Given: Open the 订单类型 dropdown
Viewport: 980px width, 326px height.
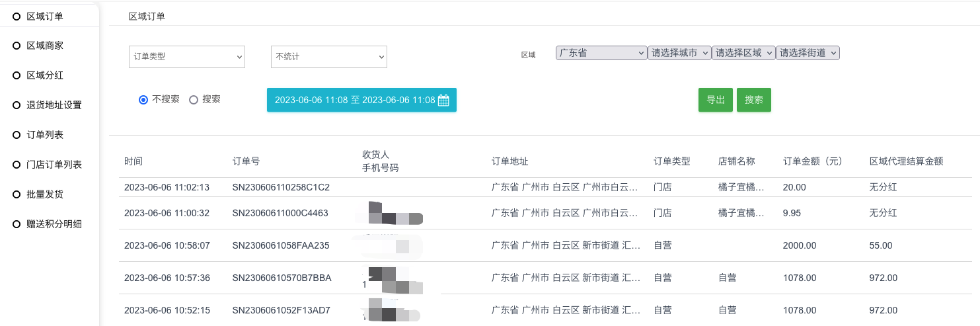Looking at the screenshot, I should coord(186,57).
